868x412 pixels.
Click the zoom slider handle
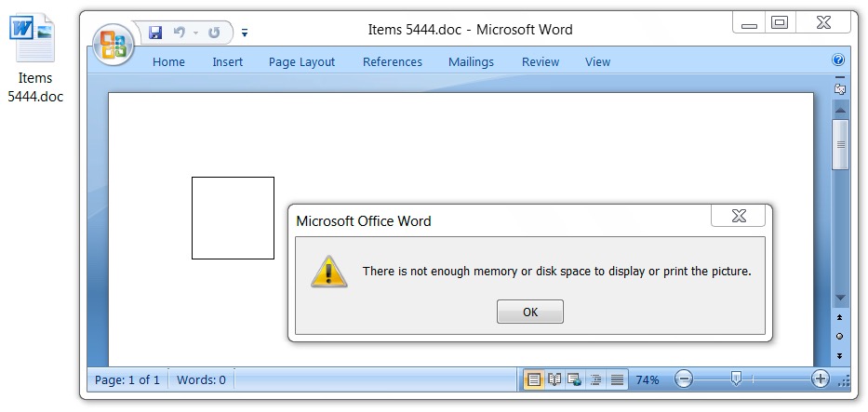click(x=736, y=379)
